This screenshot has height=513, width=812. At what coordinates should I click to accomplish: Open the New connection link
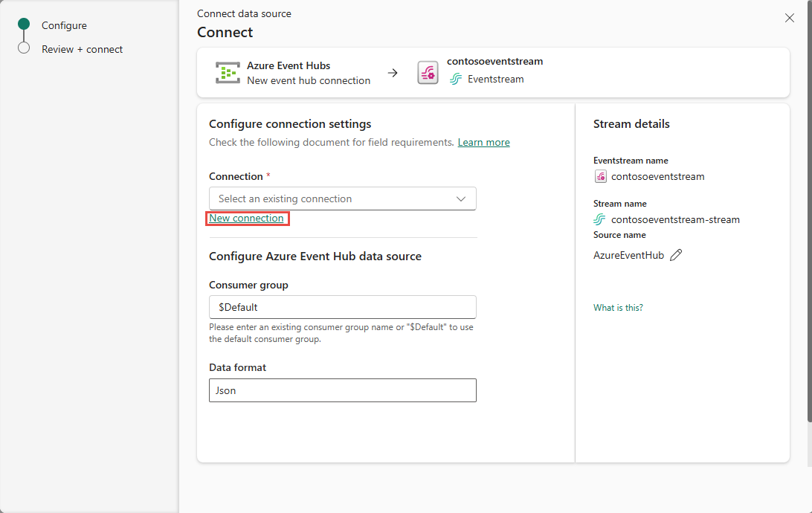(x=248, y=218)
